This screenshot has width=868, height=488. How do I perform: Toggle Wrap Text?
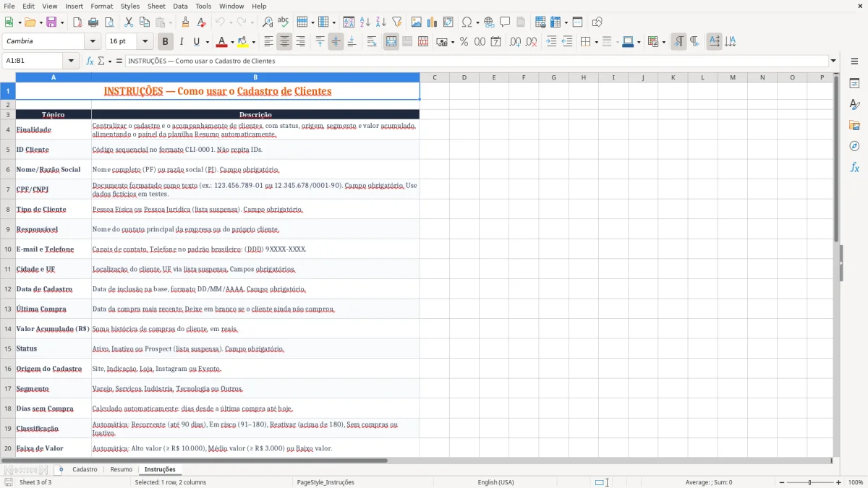[372, 42]
